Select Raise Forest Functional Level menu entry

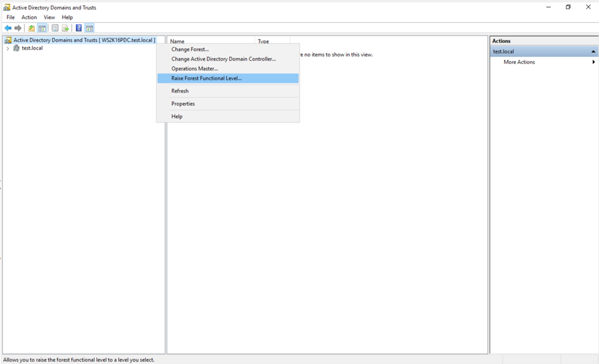pos(206,78)
